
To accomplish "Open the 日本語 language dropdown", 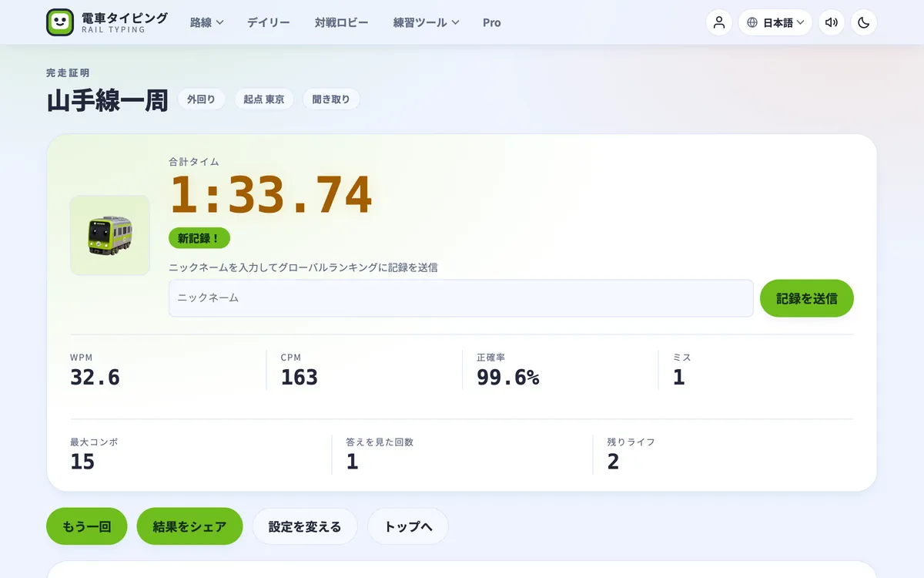I will click(775, 22).
